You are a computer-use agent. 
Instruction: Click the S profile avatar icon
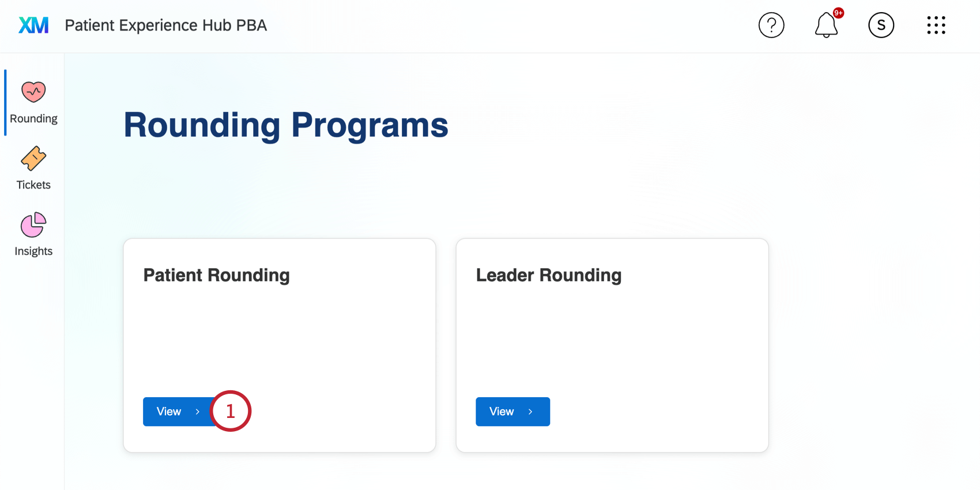(x=880, y=25)
